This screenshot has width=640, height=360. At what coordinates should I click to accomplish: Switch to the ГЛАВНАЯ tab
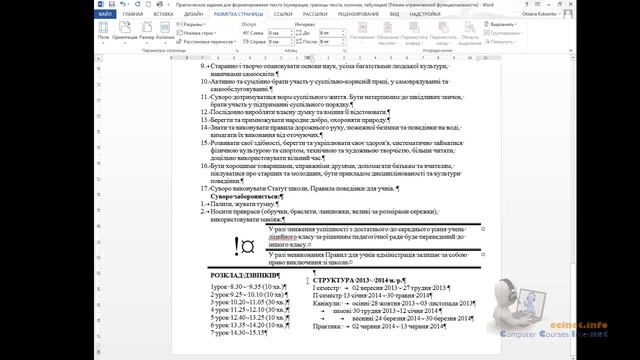click(133, 14)
